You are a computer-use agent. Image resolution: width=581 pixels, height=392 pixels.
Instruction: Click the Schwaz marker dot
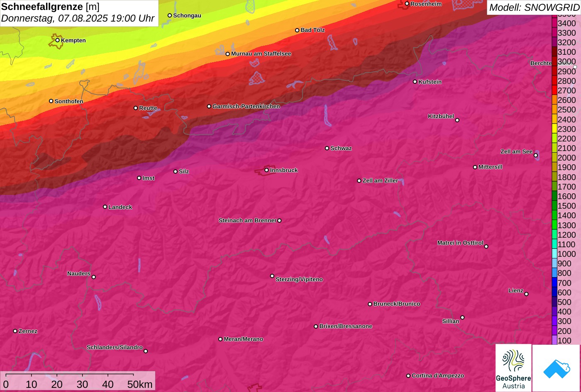click(327, 148)
